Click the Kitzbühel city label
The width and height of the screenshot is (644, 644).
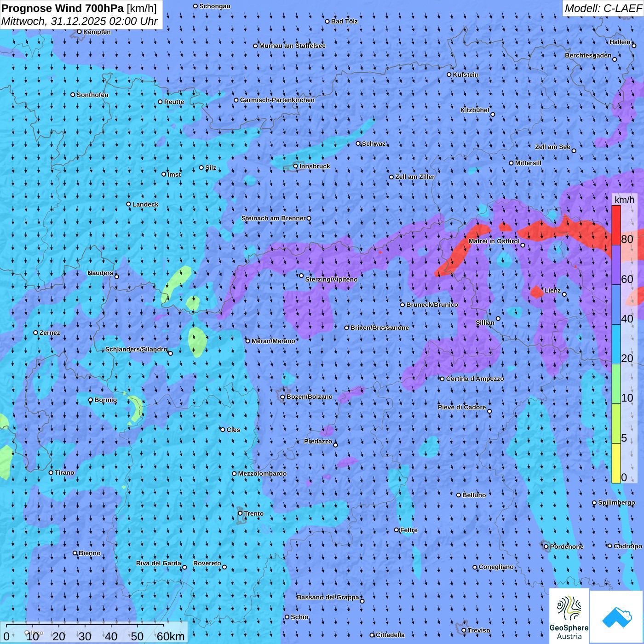(475, 110)
